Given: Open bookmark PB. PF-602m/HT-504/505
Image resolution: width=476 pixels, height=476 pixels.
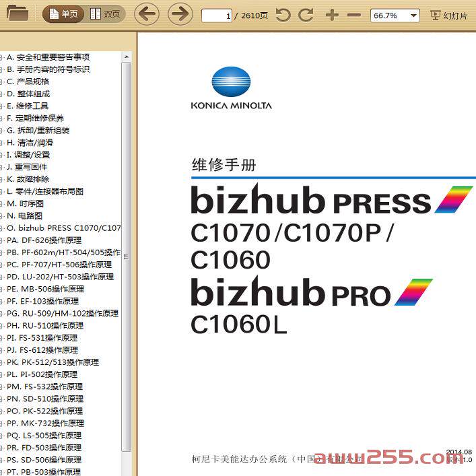Looking at the screenshot, I should point(63,252).
